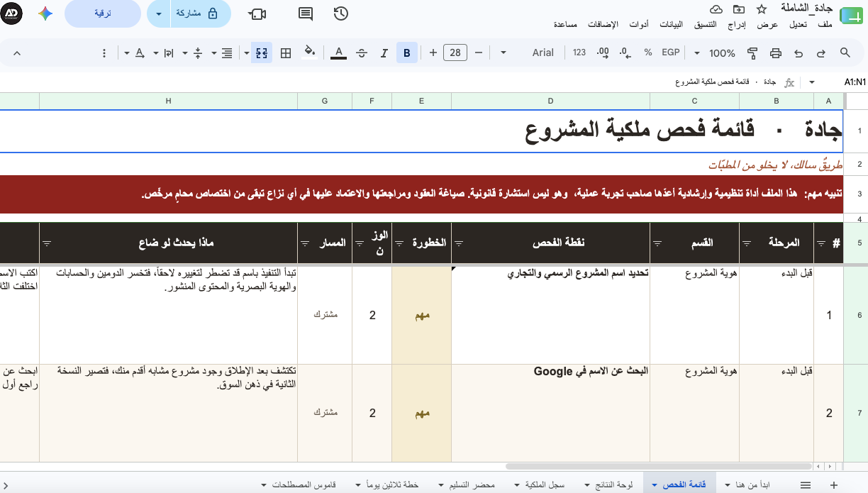Open the إدراج menu
The image size is (868, 493).
point(738,25)
